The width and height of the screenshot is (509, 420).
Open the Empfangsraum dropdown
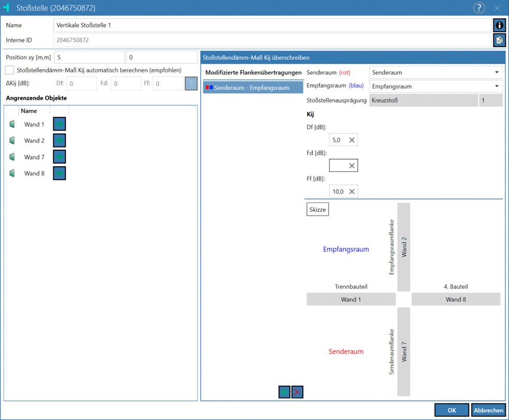click(436, 86)
